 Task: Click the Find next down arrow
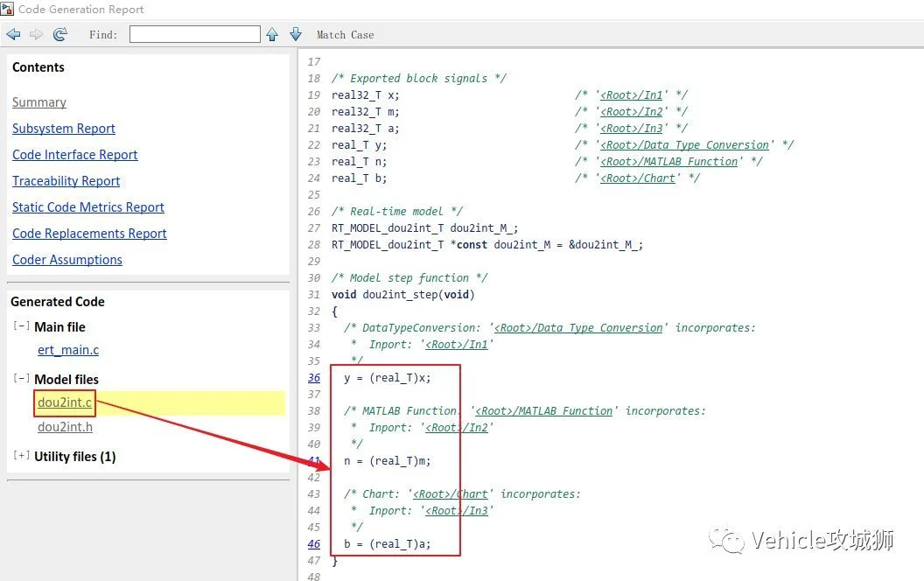pos(296,34)
